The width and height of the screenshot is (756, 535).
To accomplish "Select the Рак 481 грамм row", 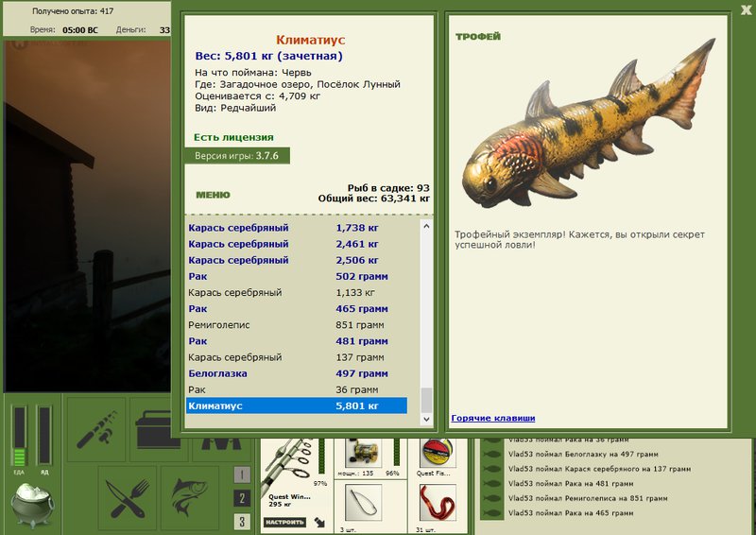I will coord(297,341).
